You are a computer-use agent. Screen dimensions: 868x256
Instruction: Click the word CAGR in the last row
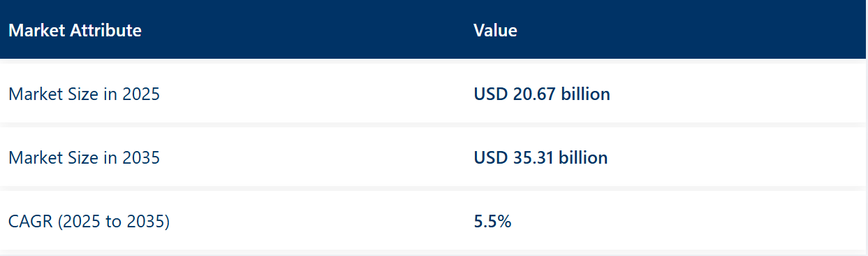(31, 222)
